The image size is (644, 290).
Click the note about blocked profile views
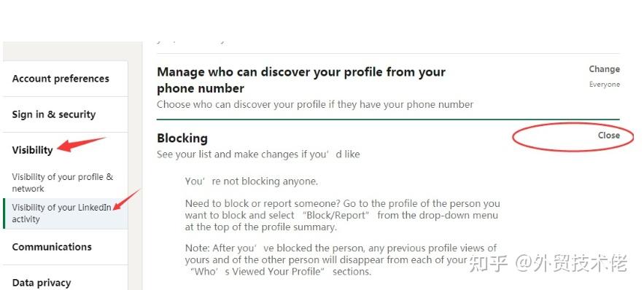point(341,259)
